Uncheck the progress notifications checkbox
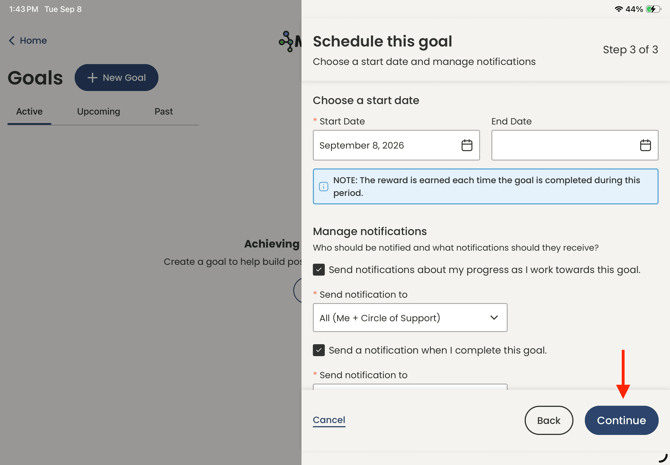Screen dimensions: 670x465 (319, 270)
